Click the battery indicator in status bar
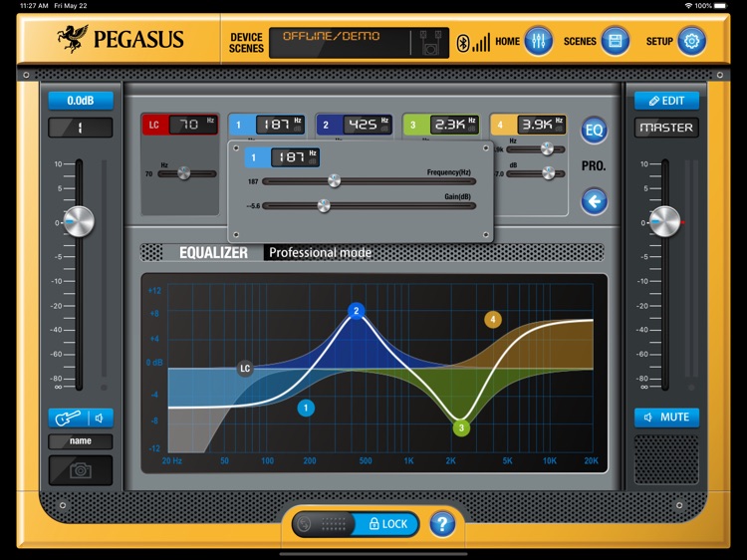The height and width of the screenshot is (560, 747). pos(721,6)
